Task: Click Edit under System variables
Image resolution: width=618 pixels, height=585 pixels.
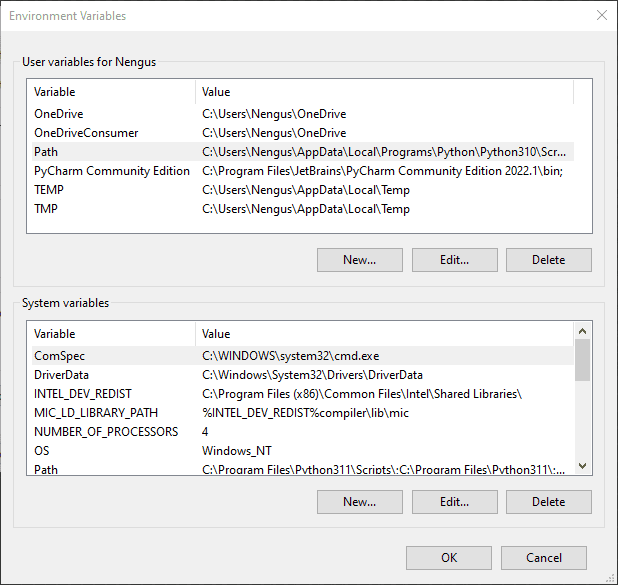Action: [454, 502]
